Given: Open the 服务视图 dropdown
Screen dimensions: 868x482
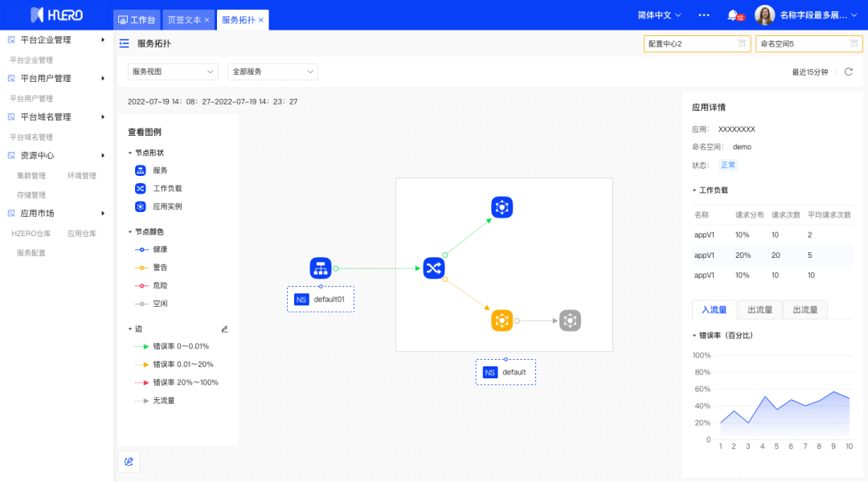Looking at the screenshot, I should [173, 71].
